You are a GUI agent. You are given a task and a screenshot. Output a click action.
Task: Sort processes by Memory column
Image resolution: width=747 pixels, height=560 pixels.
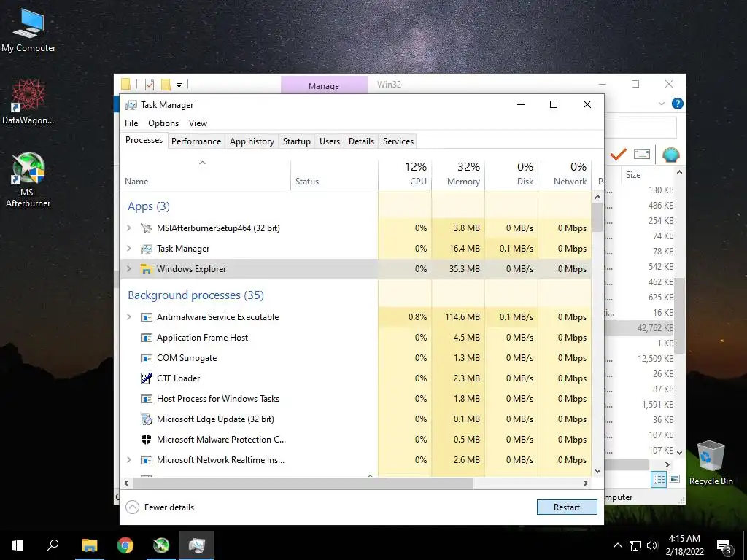[x=458, y=174]
